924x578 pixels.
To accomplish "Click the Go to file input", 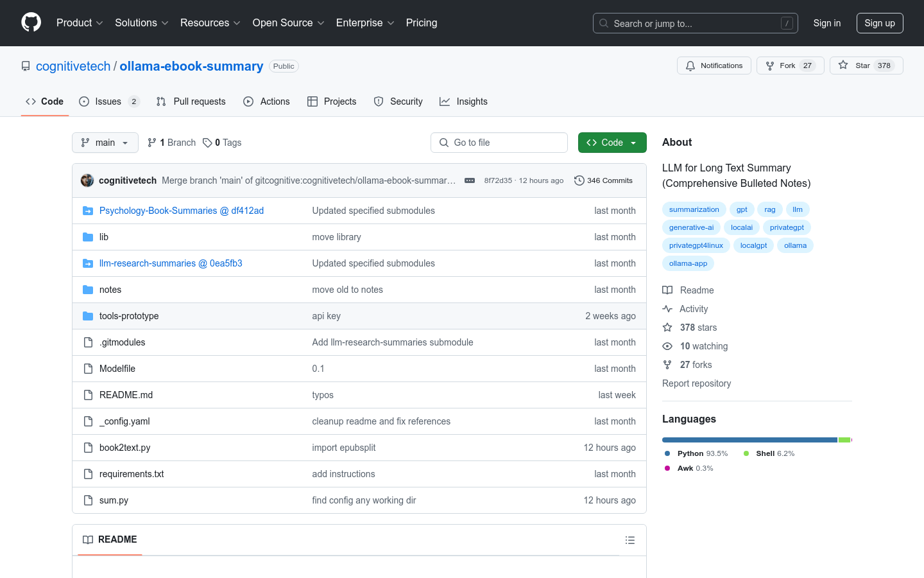I will (499, 143).
